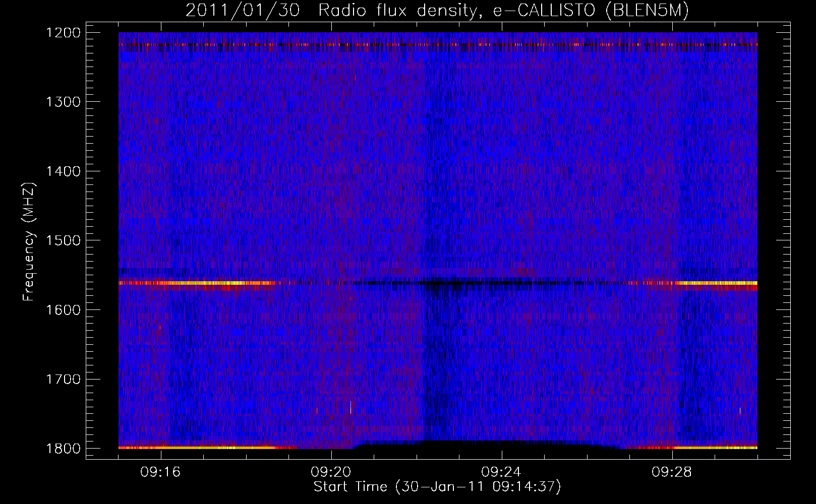This screenshot has height=504, width=816.
Task: Click the 1600 frequency tick label
Action: click(63, 310)
